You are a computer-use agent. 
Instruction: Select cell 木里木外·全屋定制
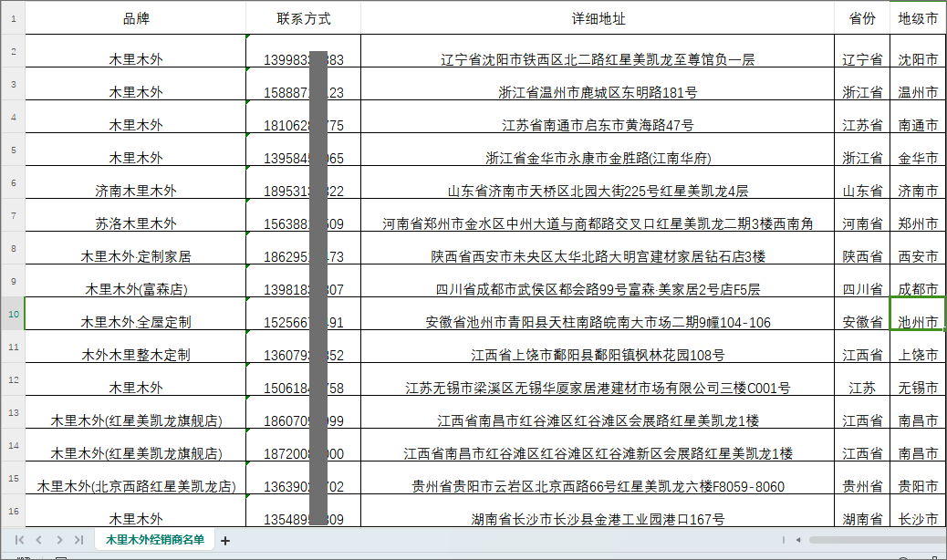point(135,313)
